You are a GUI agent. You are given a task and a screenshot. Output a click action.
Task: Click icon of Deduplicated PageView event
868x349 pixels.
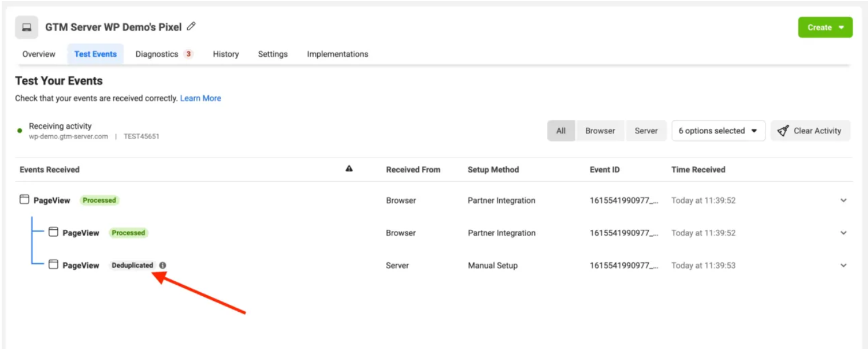[x=53, y=265]
